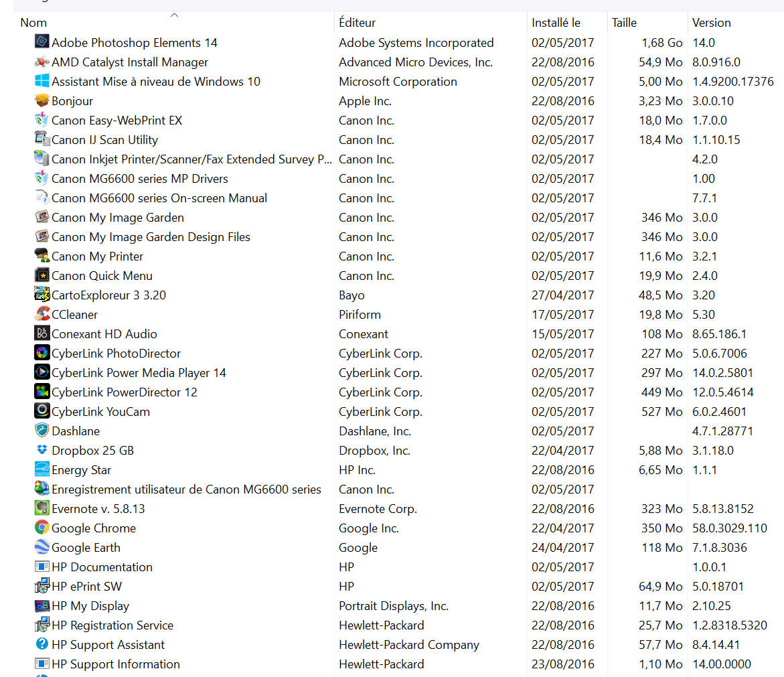Click the Evernote elephant icon

click(42, 508)
